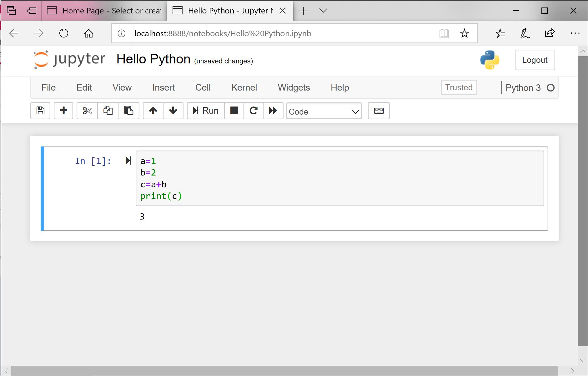
Task: Toggle the Trusted notebook indicator
Action: pos(459,87)
